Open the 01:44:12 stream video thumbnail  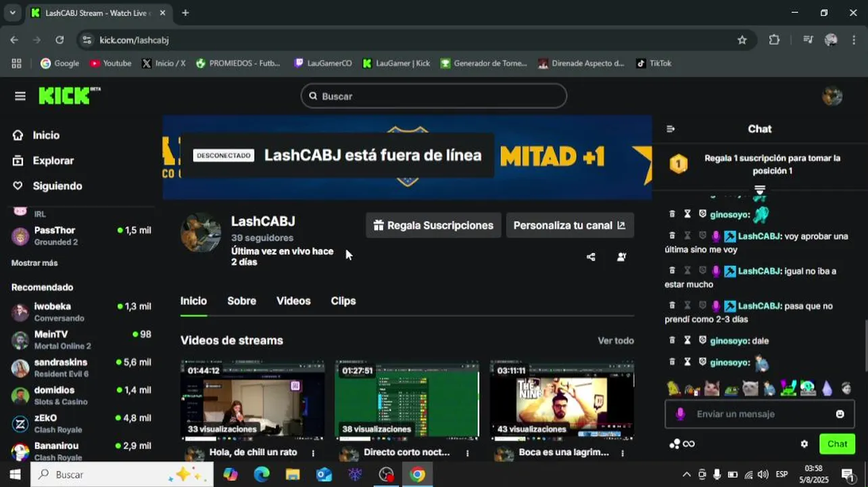point(252,399)
